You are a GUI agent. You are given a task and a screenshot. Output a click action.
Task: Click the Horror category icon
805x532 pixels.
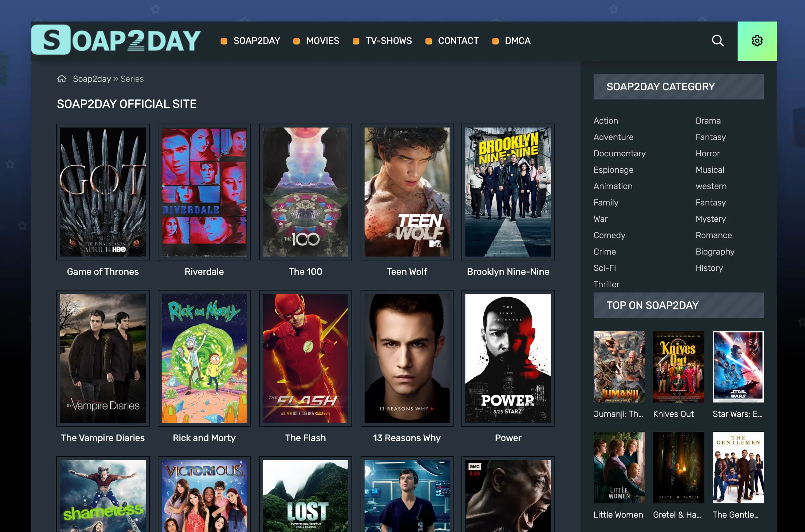[708, 153]
